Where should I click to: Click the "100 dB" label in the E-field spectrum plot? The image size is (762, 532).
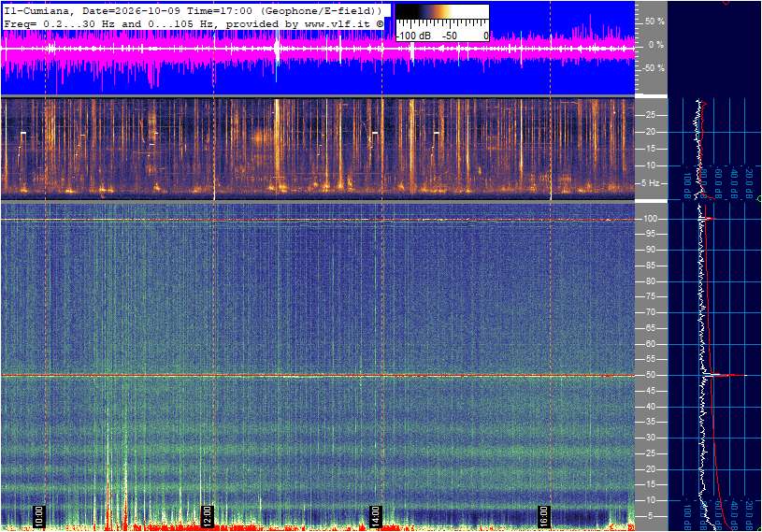687,517
